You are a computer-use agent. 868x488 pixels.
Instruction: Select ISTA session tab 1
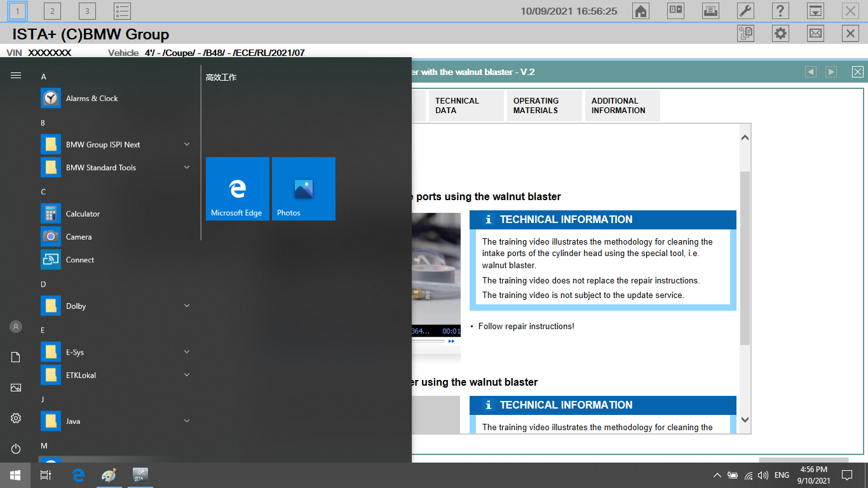pos(18,11)
